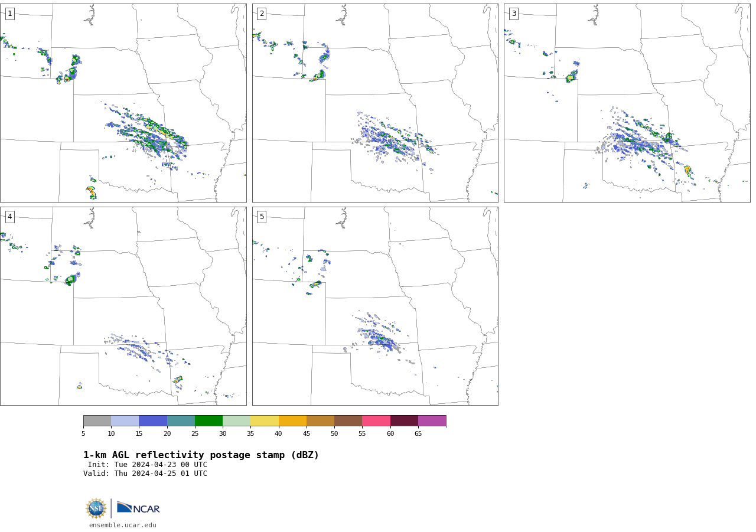Click the yellow 35-40 dBZ swatch
The width and height of the screenshot is (756, 532).
[265, 421]
